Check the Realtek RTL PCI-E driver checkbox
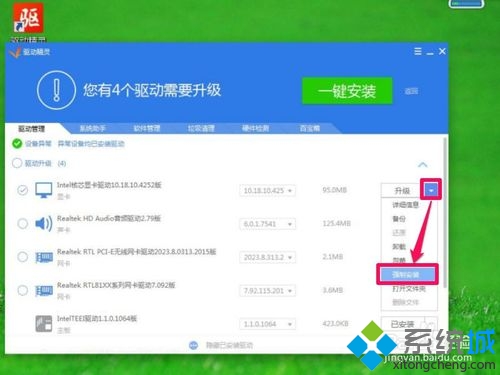Screen dimensions: 500x375 click(23, 257)
